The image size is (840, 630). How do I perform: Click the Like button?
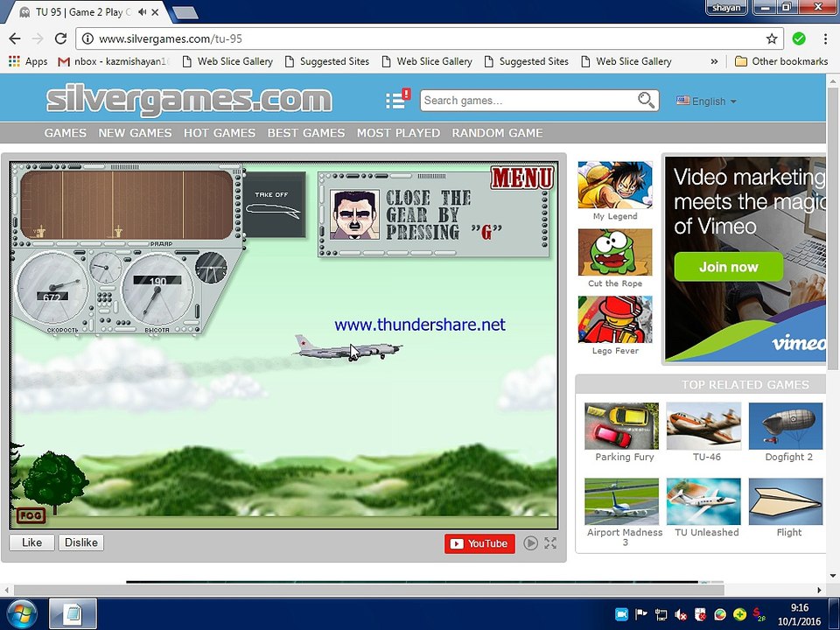coord(31,542)
